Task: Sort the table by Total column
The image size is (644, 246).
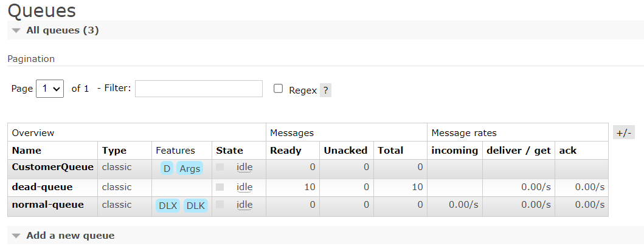Action: [x=390, y=151]
